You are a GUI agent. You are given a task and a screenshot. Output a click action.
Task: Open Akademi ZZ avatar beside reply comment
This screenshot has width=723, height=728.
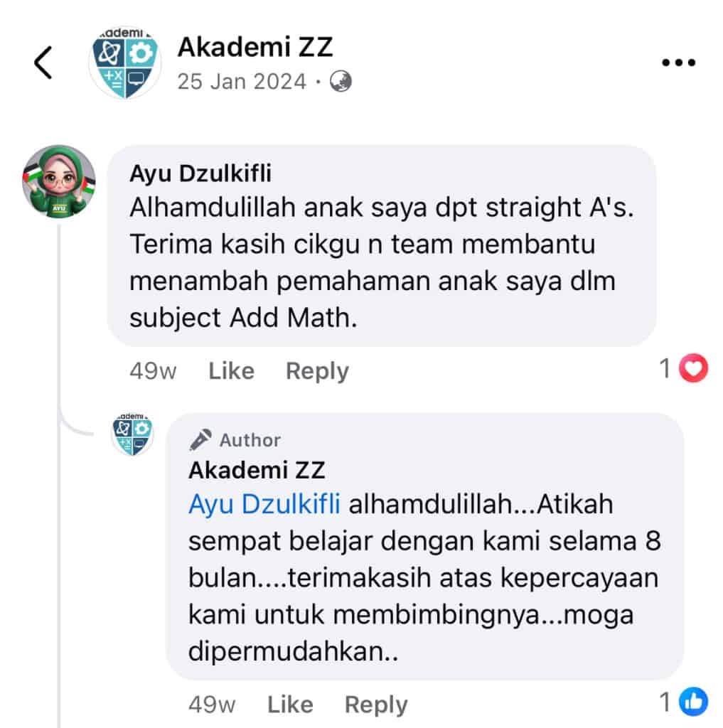132,434
